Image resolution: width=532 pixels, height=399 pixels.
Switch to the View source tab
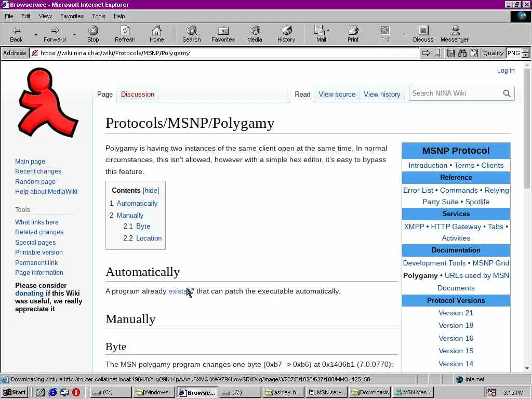[x=337, y=95]
